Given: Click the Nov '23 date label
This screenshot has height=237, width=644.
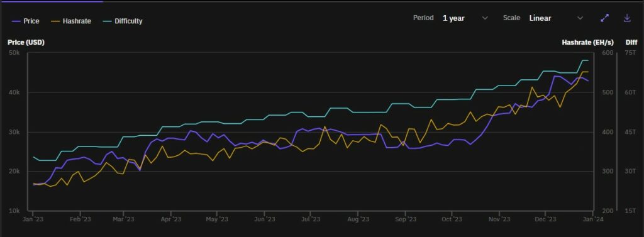Looking at the screenshot, I should tap(499, 220).
